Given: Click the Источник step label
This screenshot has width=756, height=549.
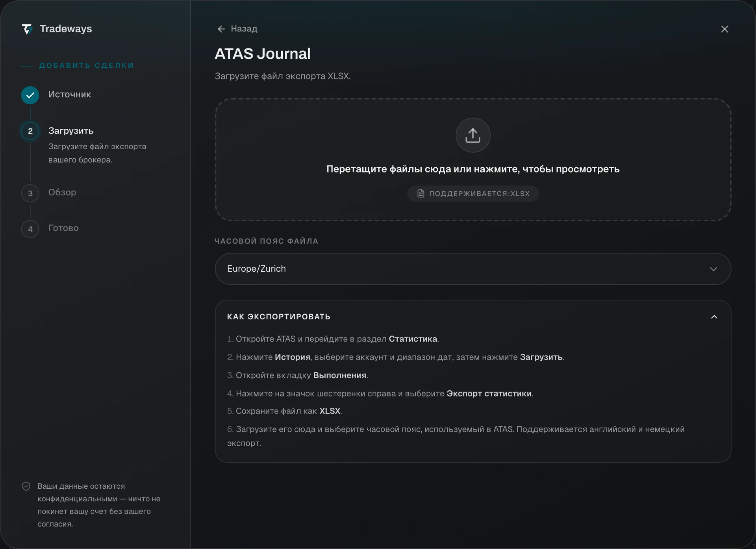Looking at the screenshot, I should click(x=70, y=95).
